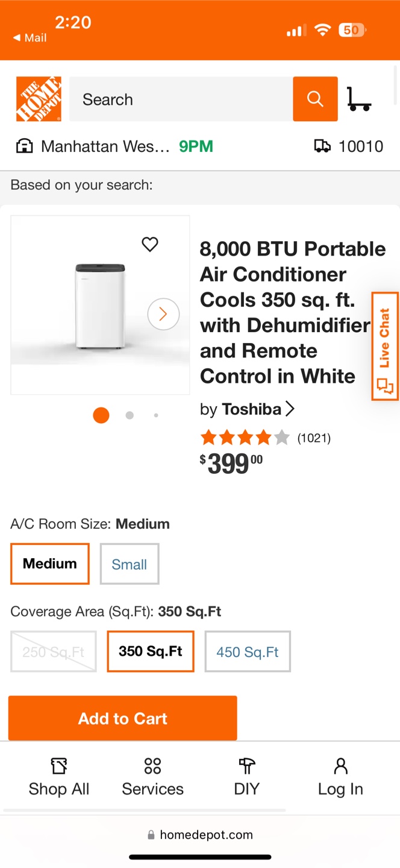Add the air conditioner to cart
The height and width of the screenshot is (868, 400).
click(123, 718)
